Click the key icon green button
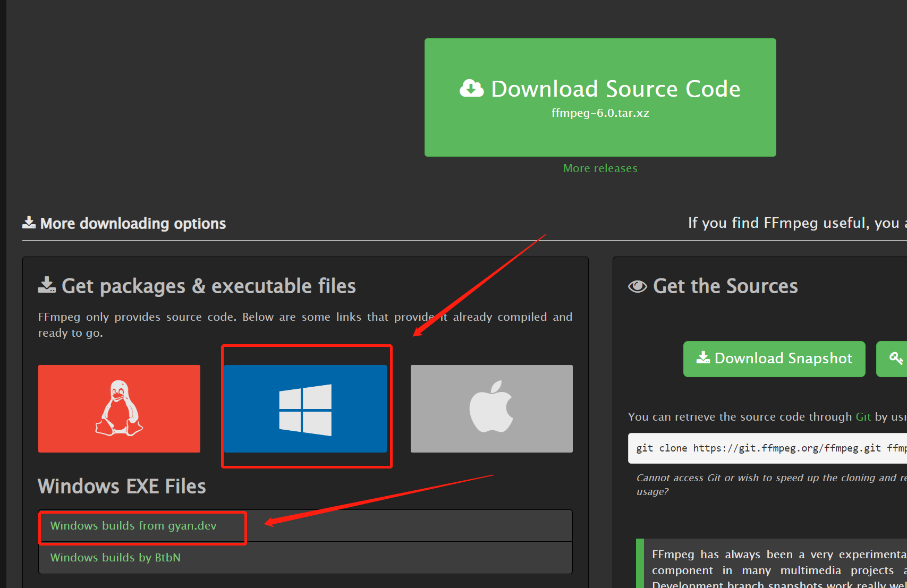 (893, 359)
